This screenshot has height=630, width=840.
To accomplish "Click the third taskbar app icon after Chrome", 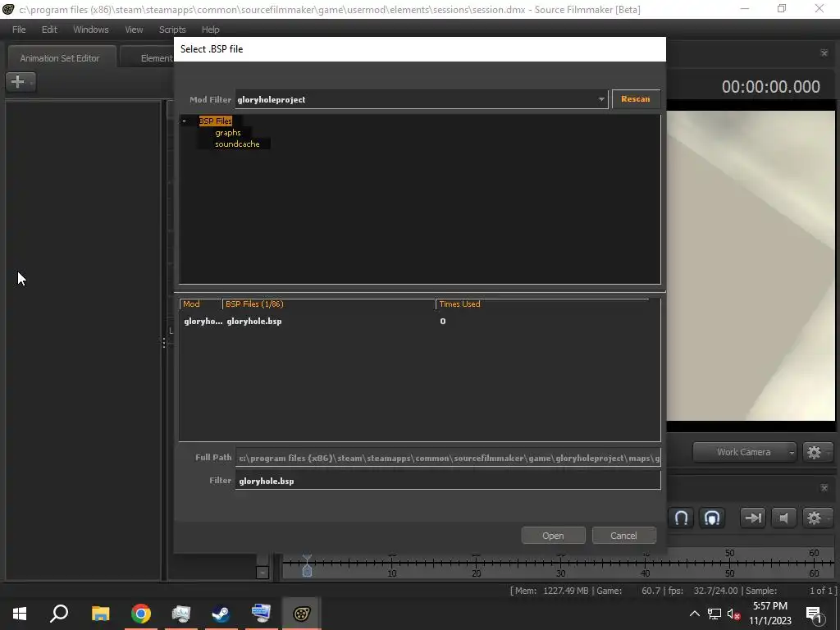I will pyautogui.click(x=261, y=614).
